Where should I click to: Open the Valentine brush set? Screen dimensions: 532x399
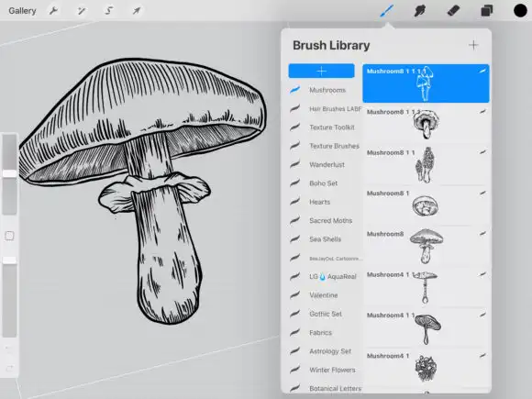(325, 295)
